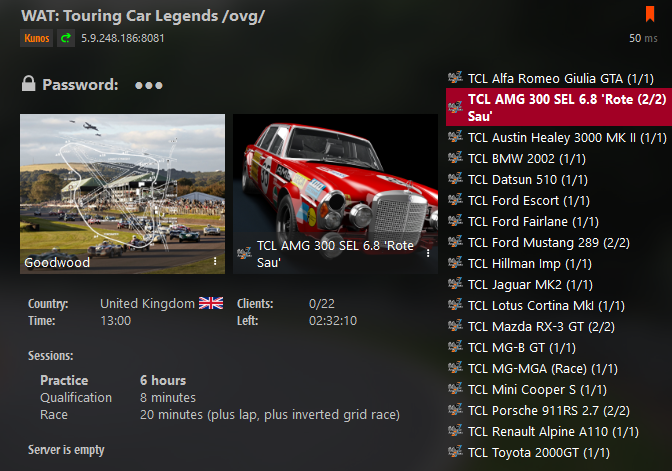Click the green refresh server icon
The image size is (672, 471).
coord(66,38)
